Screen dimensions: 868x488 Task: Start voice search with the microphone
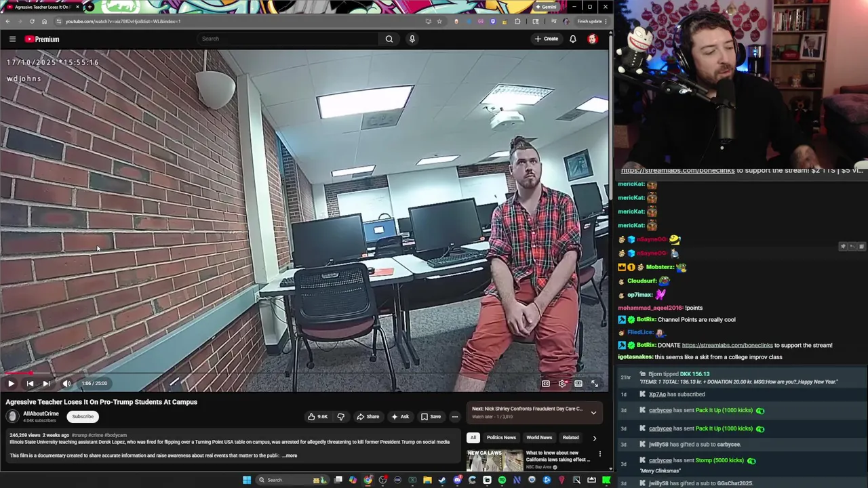(x=412, y=39)
